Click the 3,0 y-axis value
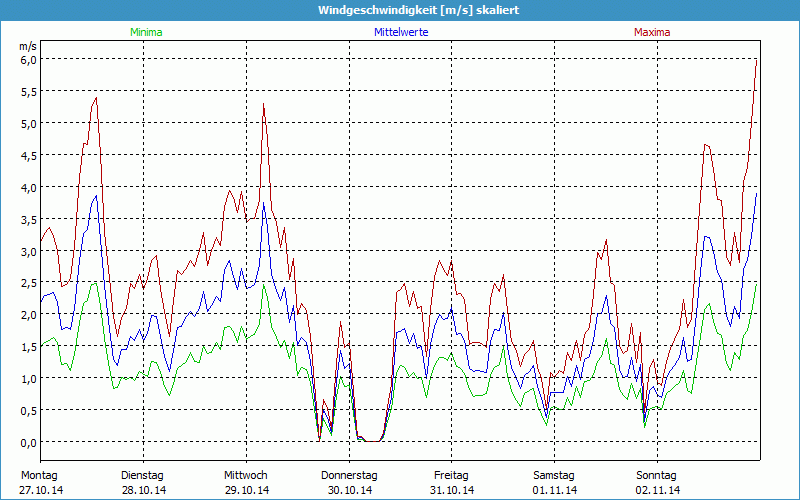Screen dimensions: 800x500 (29, 251)
